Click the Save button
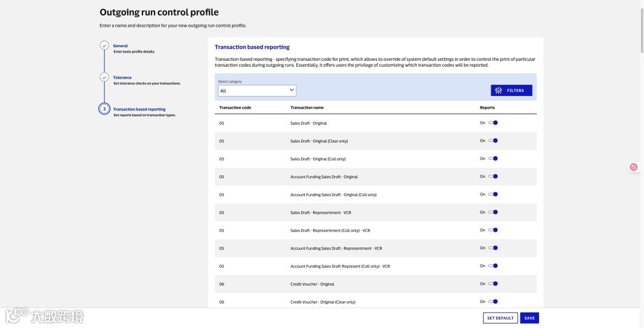 point(530,318)
